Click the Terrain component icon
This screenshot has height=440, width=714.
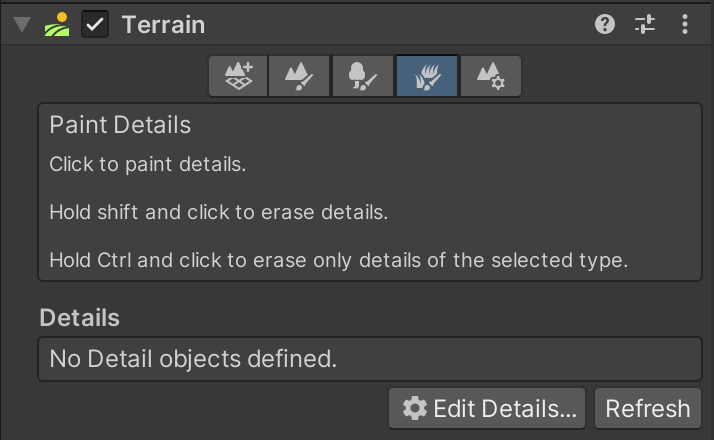[57, 25]
